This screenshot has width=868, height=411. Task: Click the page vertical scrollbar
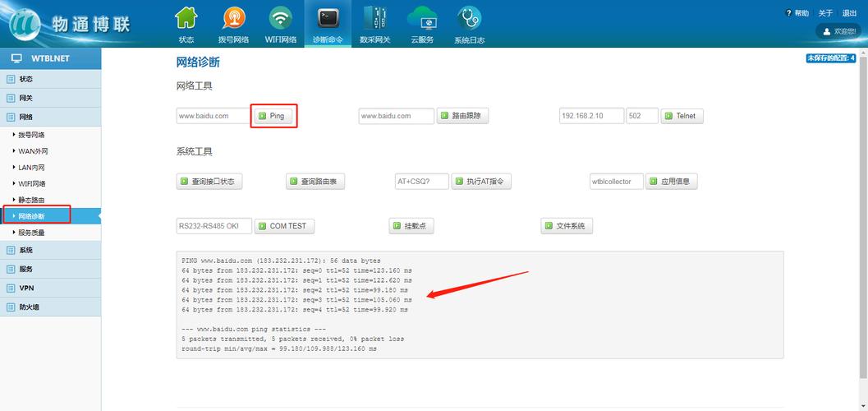pyautogui.click(x=864, y=216)
